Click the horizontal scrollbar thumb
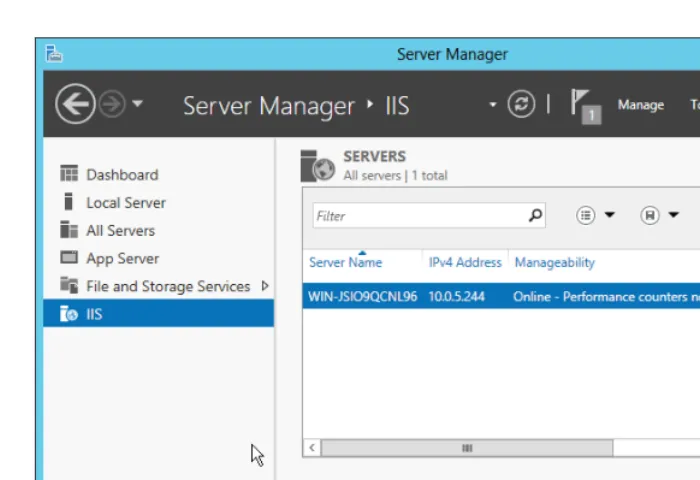The image size is (700, 480). pos(467,448)
